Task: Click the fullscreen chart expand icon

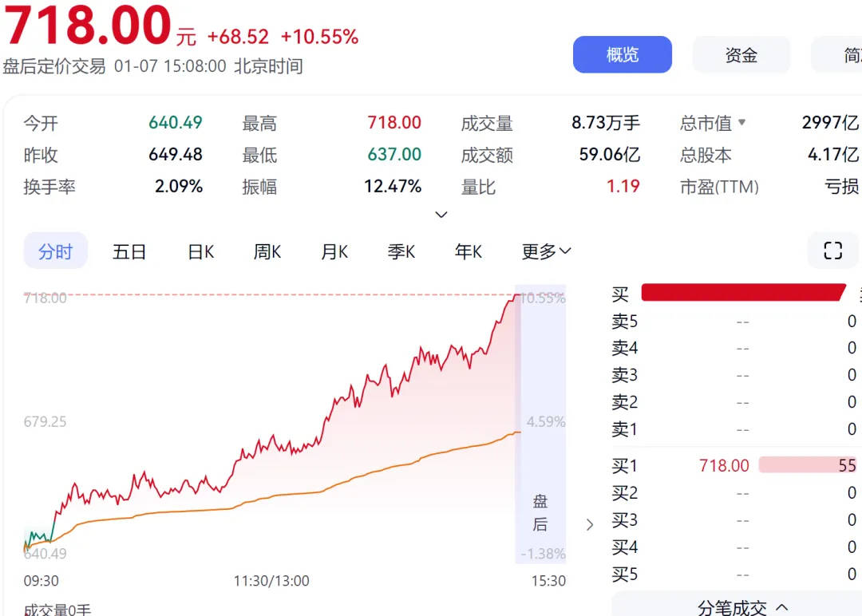Action: pyautogui.click(x=832, y=251)
